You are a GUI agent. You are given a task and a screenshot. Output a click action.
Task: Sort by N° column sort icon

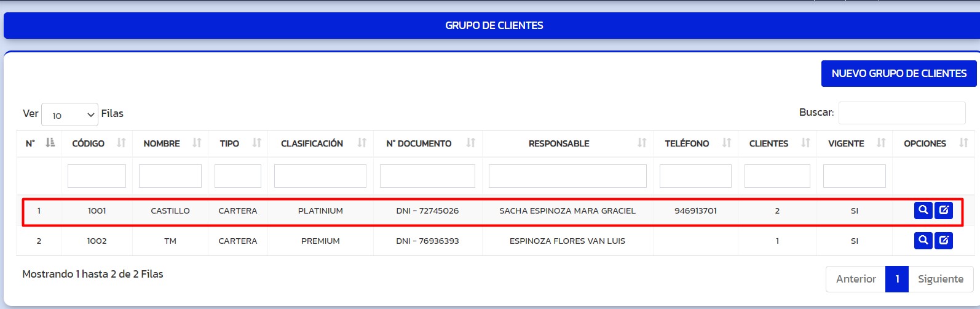click(x=50, y=143)
